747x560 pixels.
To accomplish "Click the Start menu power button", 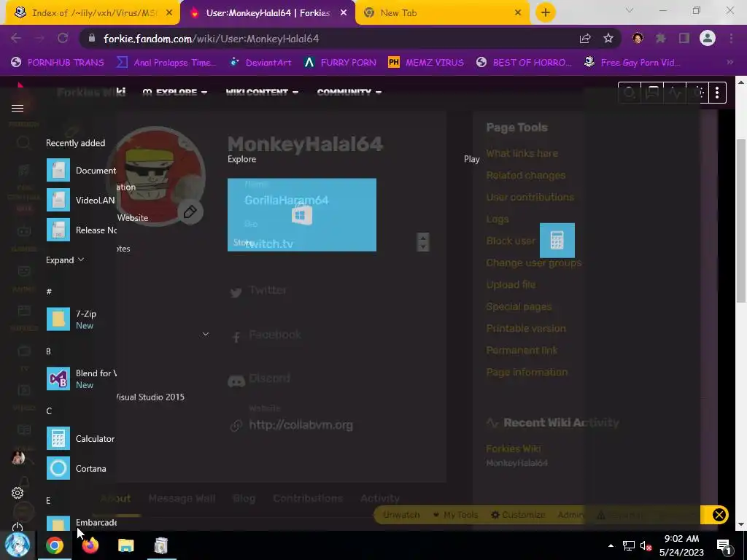I will (18, 526).
